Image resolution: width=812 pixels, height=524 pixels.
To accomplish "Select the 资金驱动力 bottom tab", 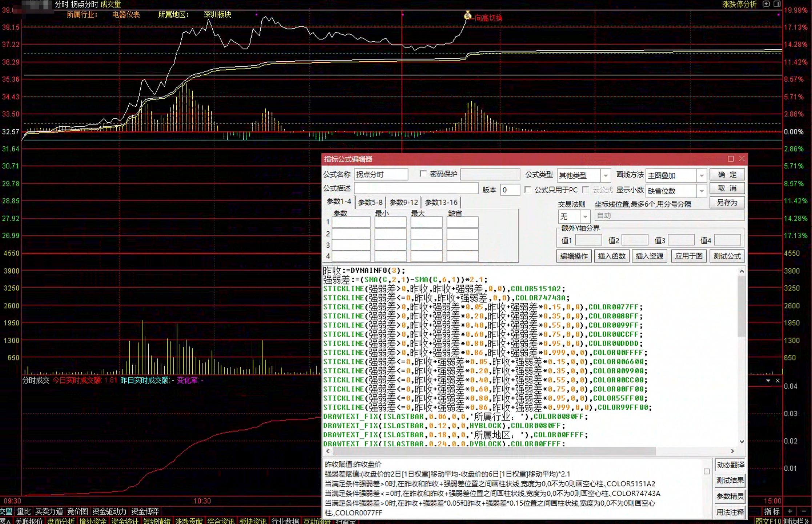I will pyautogui.click(x=109, y=511).
